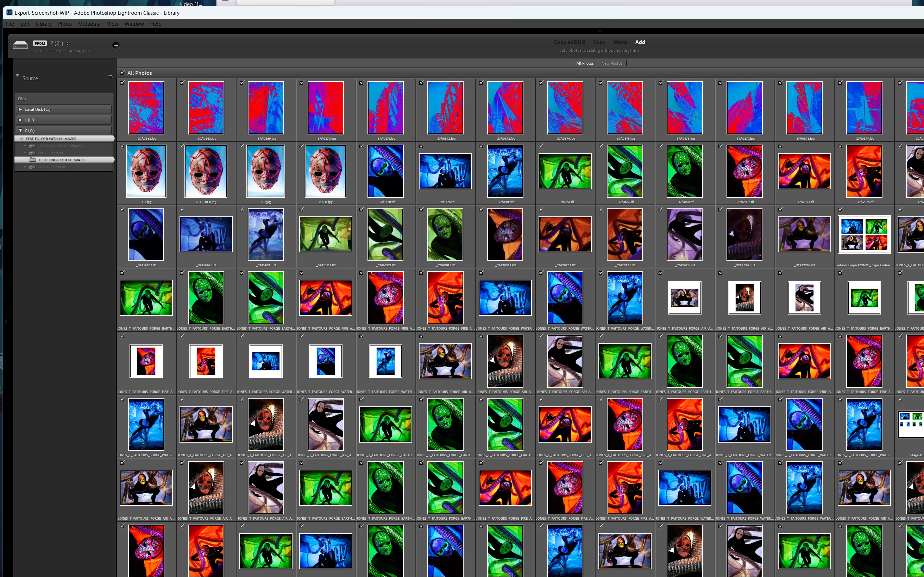The height and width of the screenshot is (577, 924).
Task: Click the Lightroom Classic app icon in title bar
Action: 10,13
